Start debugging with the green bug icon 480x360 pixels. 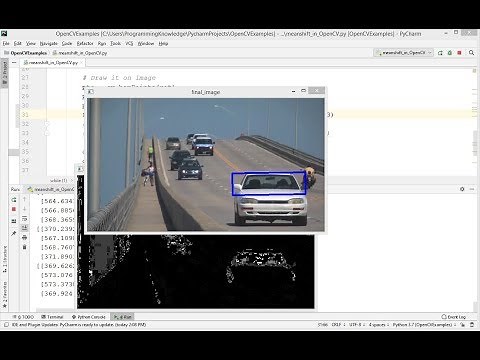click(x=450, y=53)
